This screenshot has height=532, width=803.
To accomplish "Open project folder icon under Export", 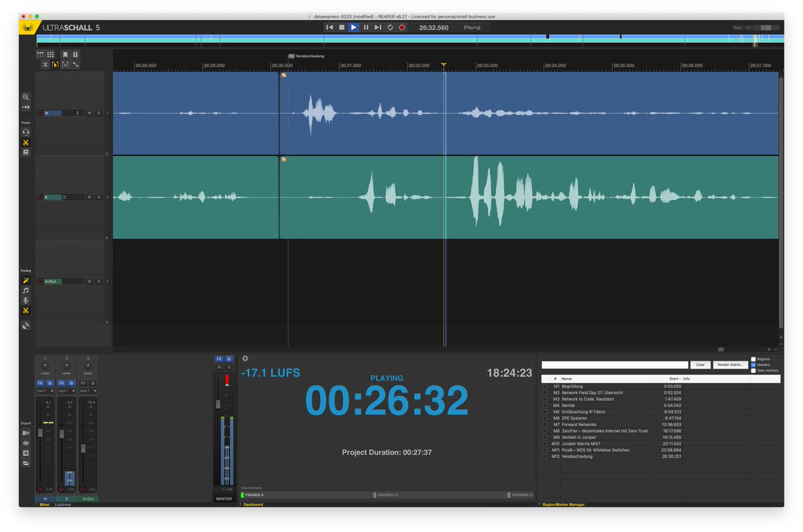I will pyautogui.click(x=25, y=463).
